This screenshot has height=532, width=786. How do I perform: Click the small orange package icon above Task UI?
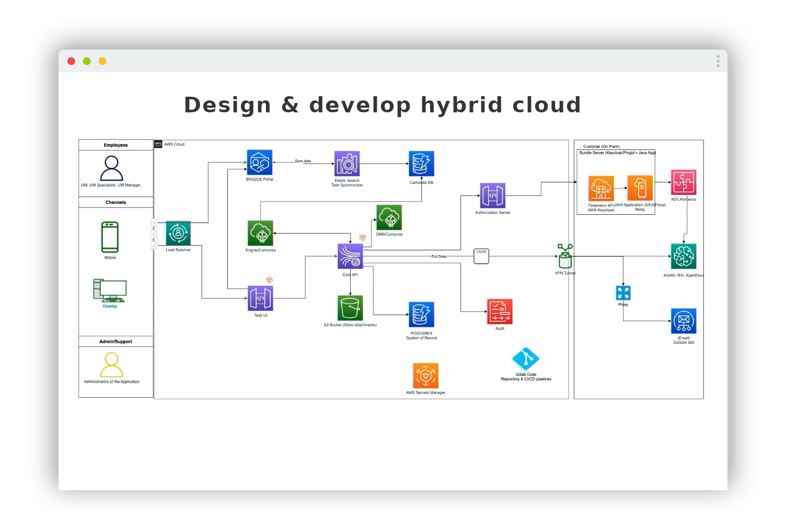[x=270, y=280]
